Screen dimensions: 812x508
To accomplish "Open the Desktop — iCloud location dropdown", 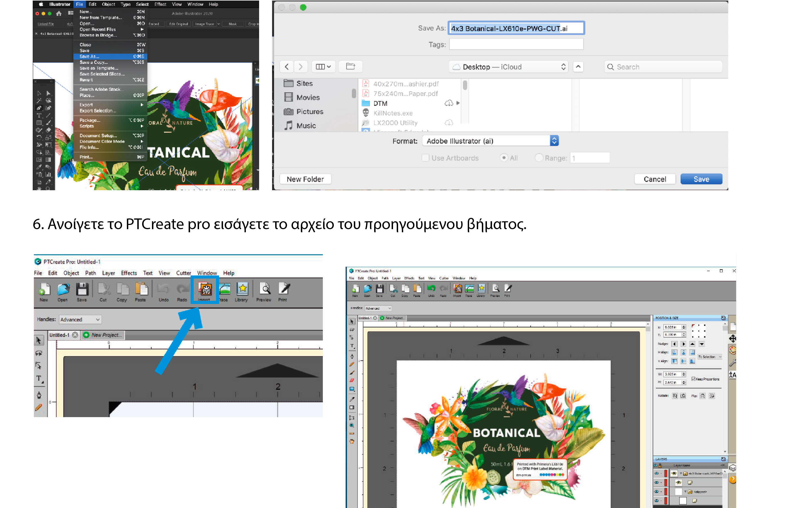I will (509, 67).
